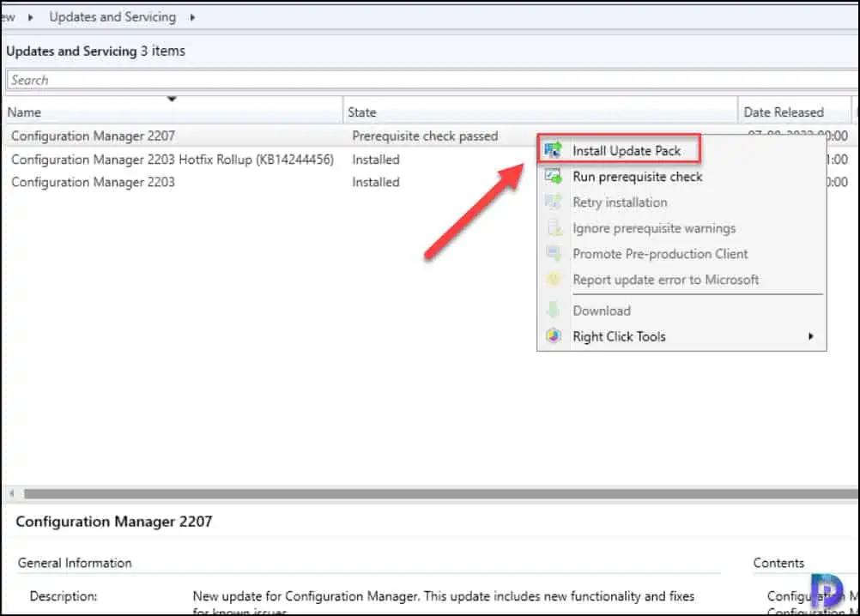Click the Retry installation icon
The width and height of the screenshot is (860, 616).
[x=553, y=202]
